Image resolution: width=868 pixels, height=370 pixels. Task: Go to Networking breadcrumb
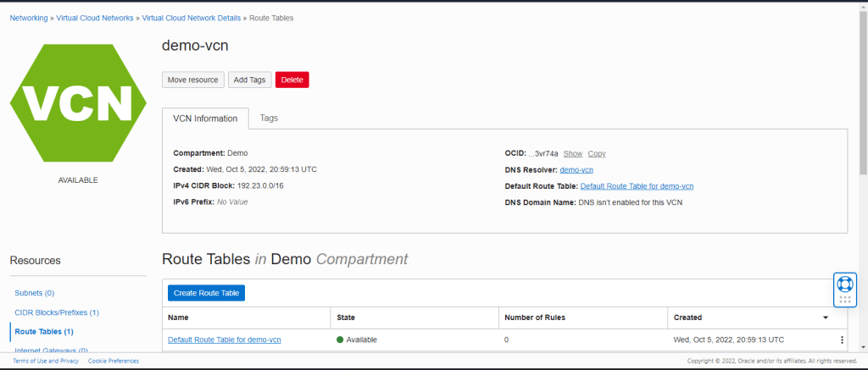click(x=29, y=18)
